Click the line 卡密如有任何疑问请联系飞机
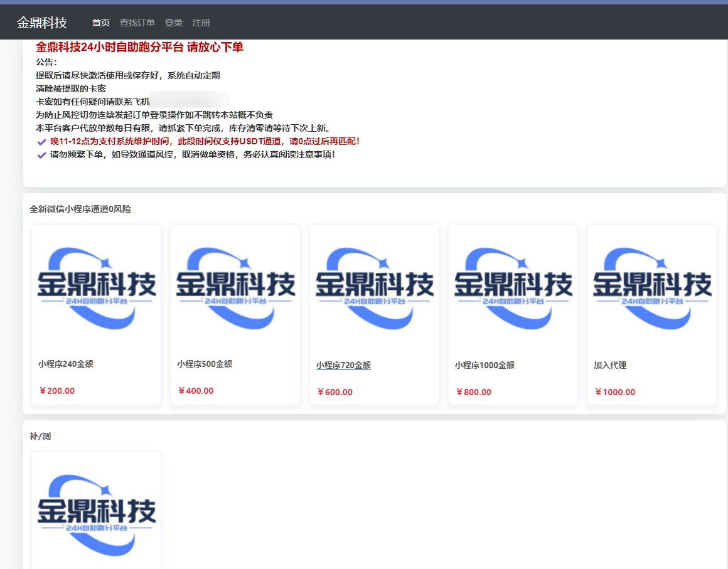728x569 pixels. pyautogui.click(x=92, y=102)
